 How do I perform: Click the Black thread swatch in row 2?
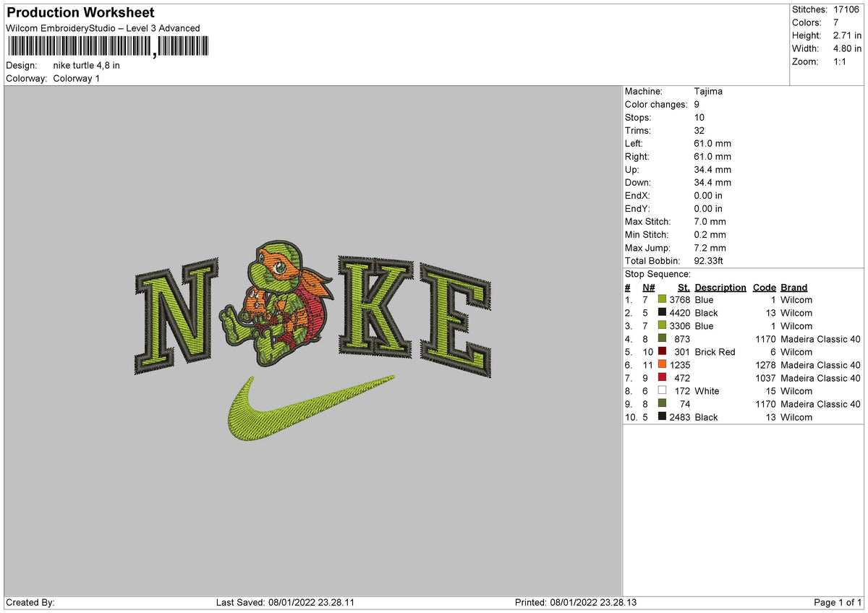(x=662, y=313)
